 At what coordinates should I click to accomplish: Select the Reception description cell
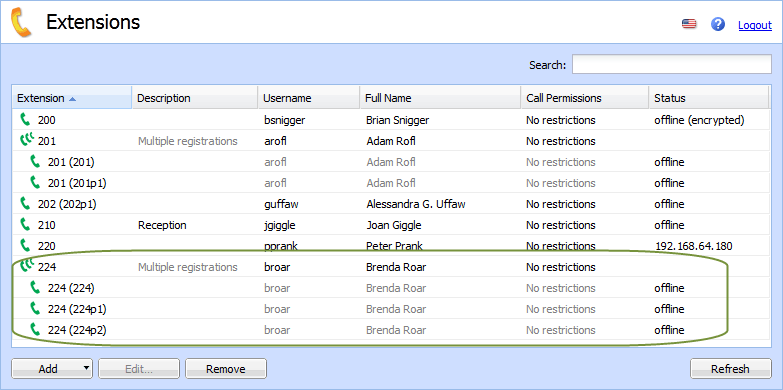[x=162, y=225]
